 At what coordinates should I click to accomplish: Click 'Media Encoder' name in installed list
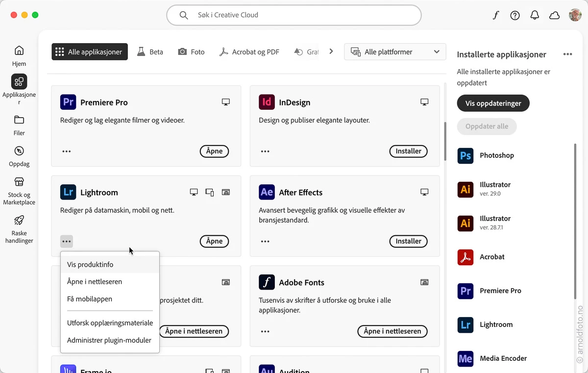click(x=503, y=358)
